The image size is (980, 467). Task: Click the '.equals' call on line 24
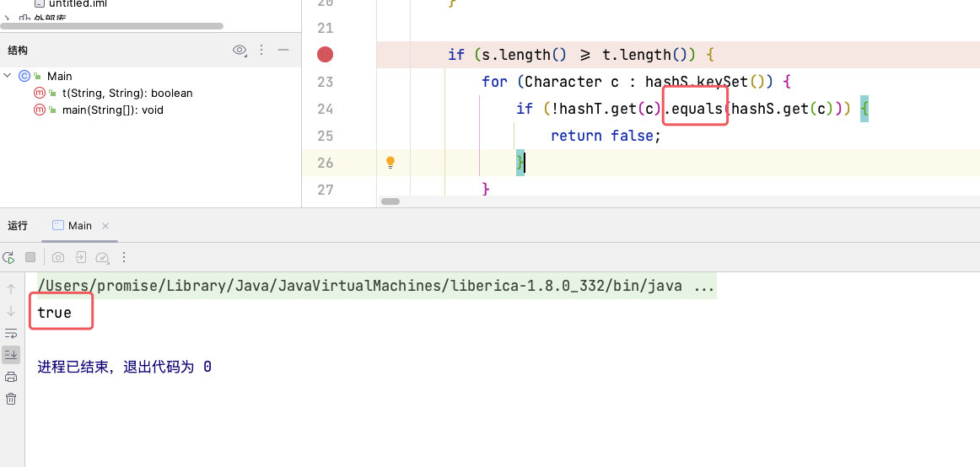695,109
